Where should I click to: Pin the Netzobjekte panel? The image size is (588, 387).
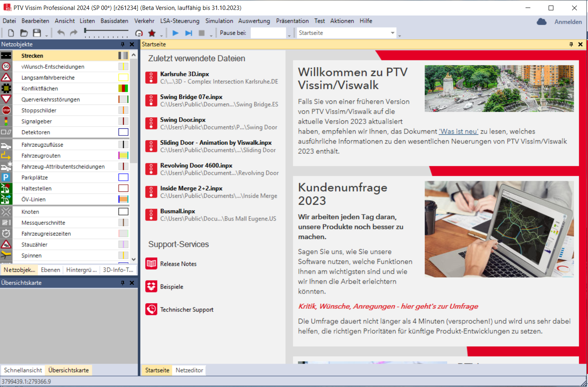[123, 45]
